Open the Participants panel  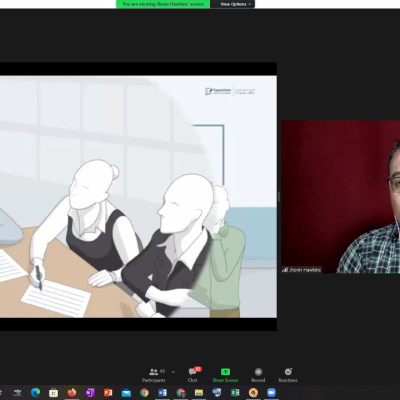[154, 375]
